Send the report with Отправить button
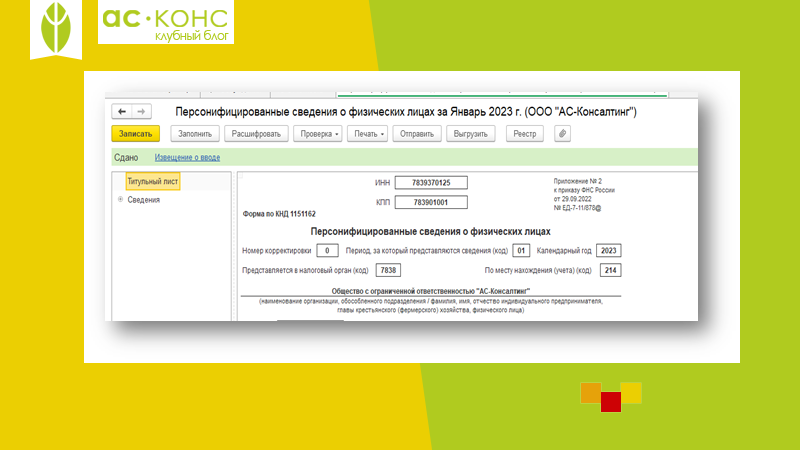Image resolution: width=800 pixels, height=450 pixels. click(x=417, y=134)
